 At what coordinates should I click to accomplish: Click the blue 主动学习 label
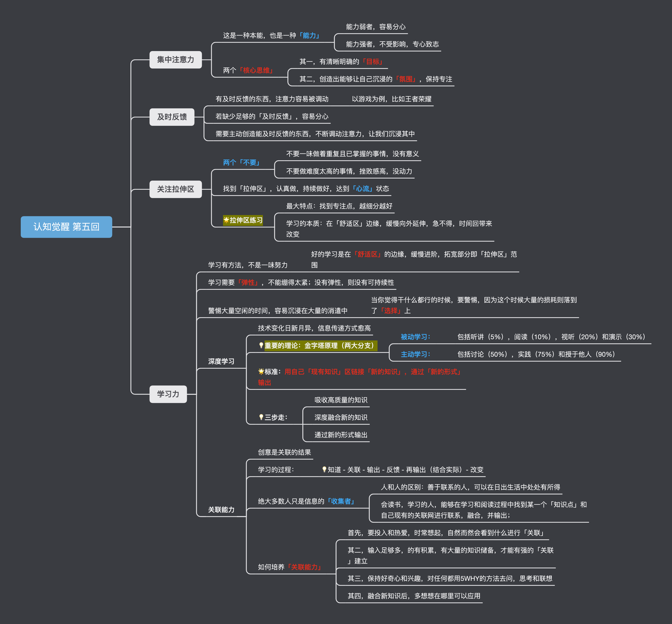[415, 354]
